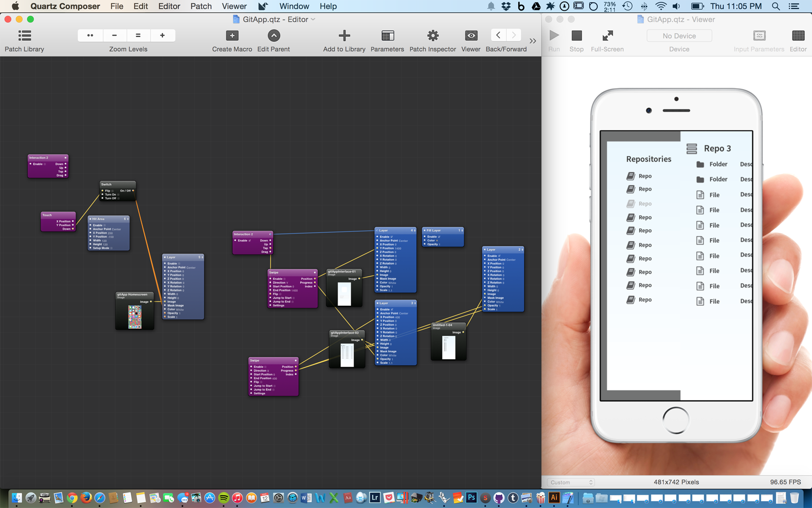Viewport: 812px width, 508px height.
Task: Click the Forward arrow in Editor toolbar
Action: click(513, 35)
